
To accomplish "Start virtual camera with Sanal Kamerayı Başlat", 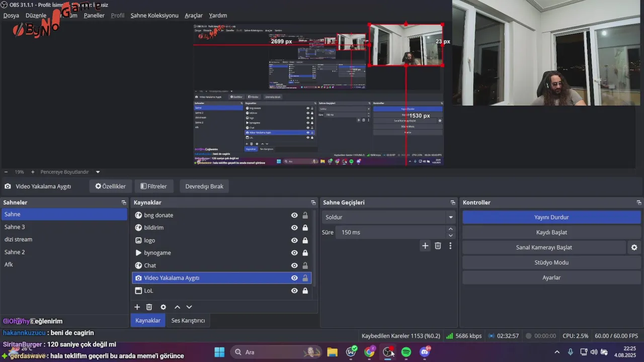I will [544, 247].
